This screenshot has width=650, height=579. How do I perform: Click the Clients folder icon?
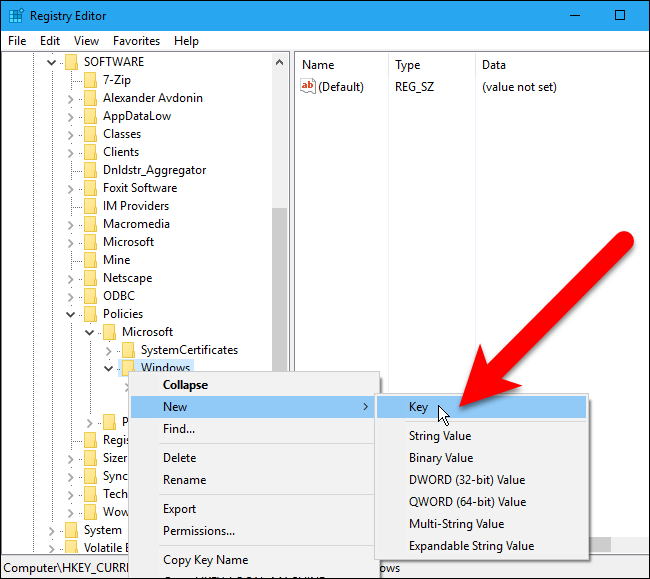click(x=90, y=152)
